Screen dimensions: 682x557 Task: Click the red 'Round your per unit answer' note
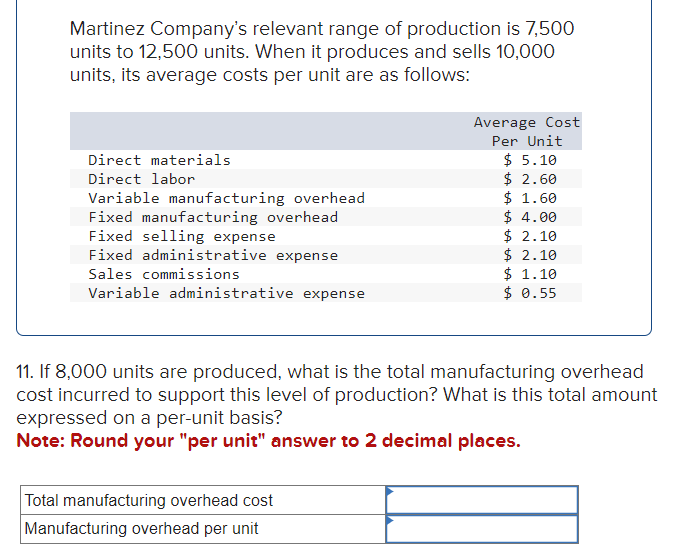(268, 440)
